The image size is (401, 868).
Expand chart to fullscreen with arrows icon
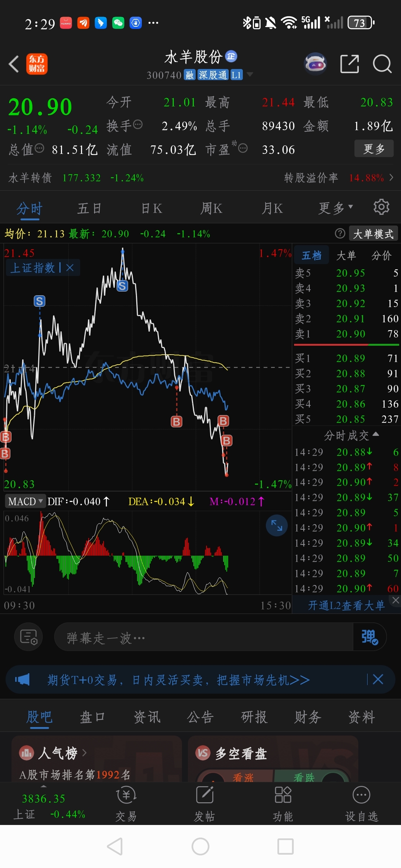click(x=277, y=525)
